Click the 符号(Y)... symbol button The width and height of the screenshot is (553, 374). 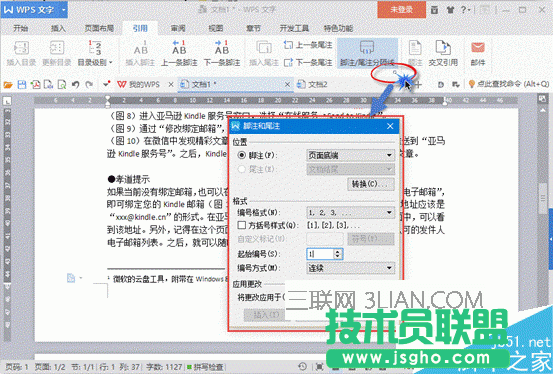[371, 239]
